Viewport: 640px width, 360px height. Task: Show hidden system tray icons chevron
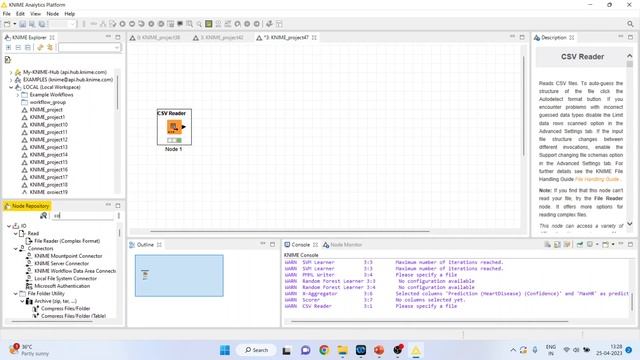[x=513, y=350]
